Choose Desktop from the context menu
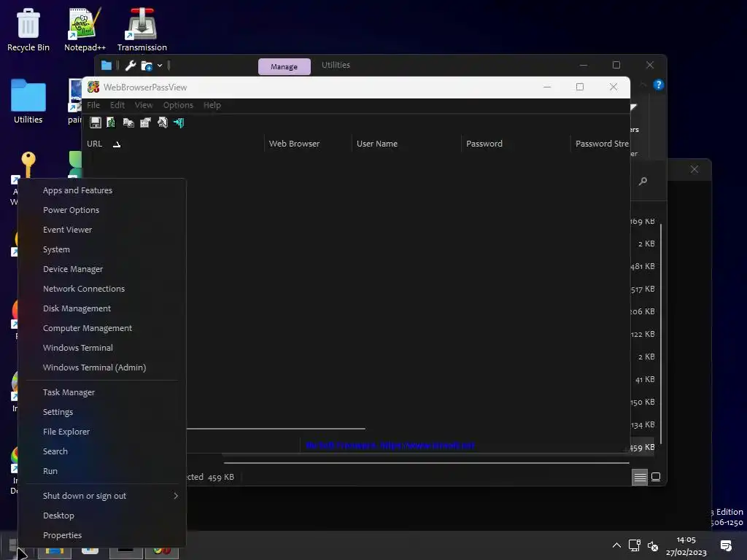747x560 pixels. 101,516
